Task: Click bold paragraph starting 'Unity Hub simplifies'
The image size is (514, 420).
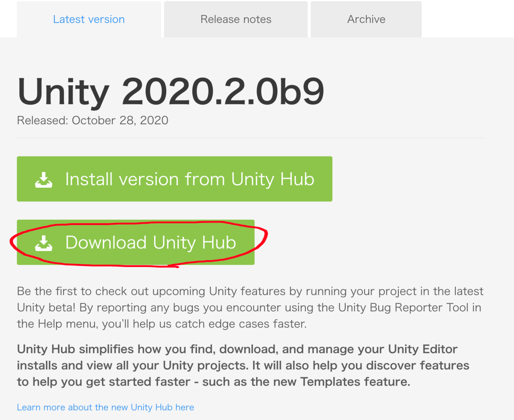Action: coord(243,365)
